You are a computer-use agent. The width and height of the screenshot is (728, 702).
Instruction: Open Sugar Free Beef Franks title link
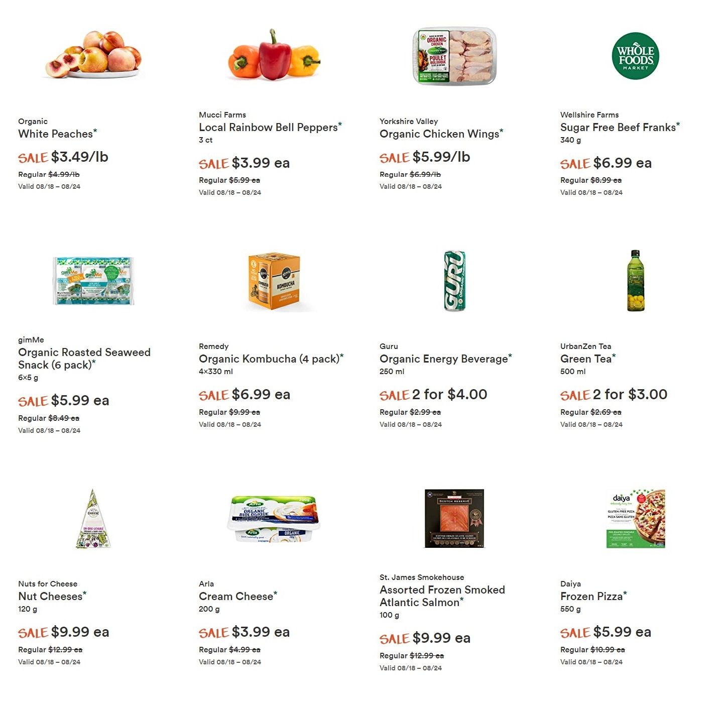618,128
